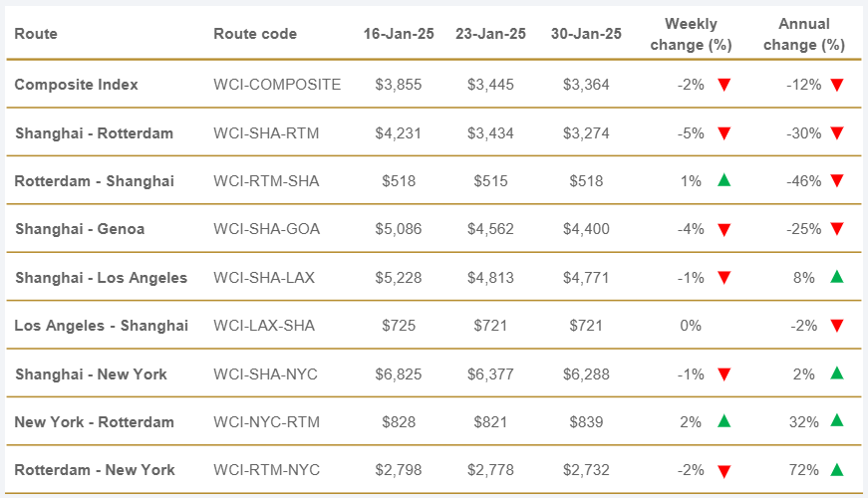Click the red down arrow for Composite Index weekly change
This screenshot has height=498, width=868.
click(x=724, y=86)
